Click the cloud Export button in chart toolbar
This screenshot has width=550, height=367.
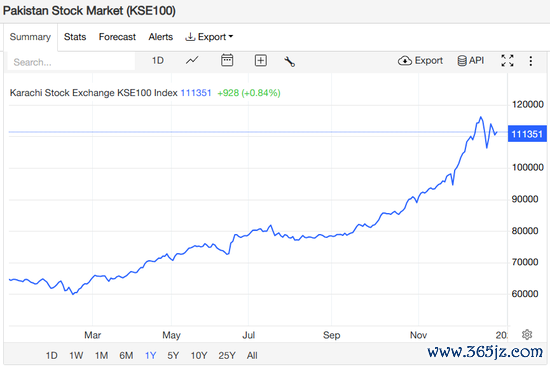[x=420, y=61]
